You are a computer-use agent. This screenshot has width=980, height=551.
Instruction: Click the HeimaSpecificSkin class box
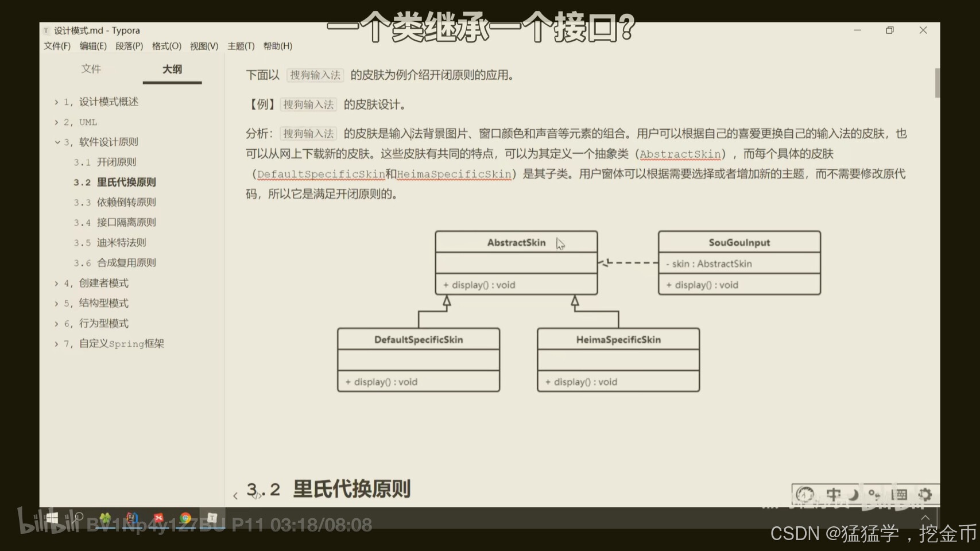[x=618, y=360]
